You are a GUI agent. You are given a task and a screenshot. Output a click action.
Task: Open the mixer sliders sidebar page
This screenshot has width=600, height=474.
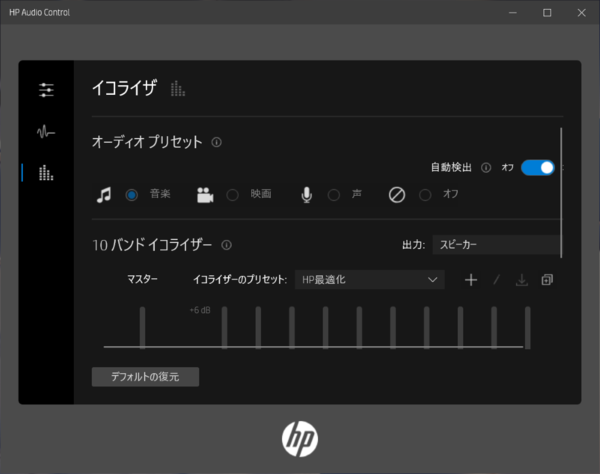pos(46,90)
